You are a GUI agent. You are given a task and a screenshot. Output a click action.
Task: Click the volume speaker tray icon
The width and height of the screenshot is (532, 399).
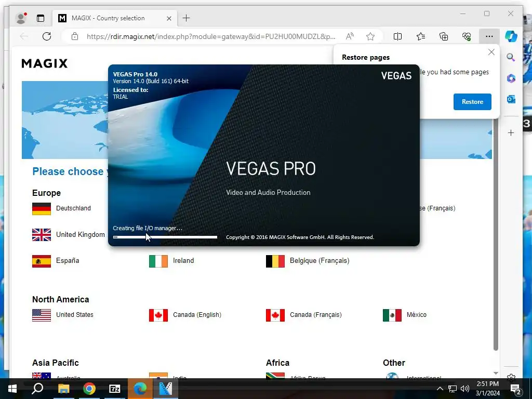[465, 389]
